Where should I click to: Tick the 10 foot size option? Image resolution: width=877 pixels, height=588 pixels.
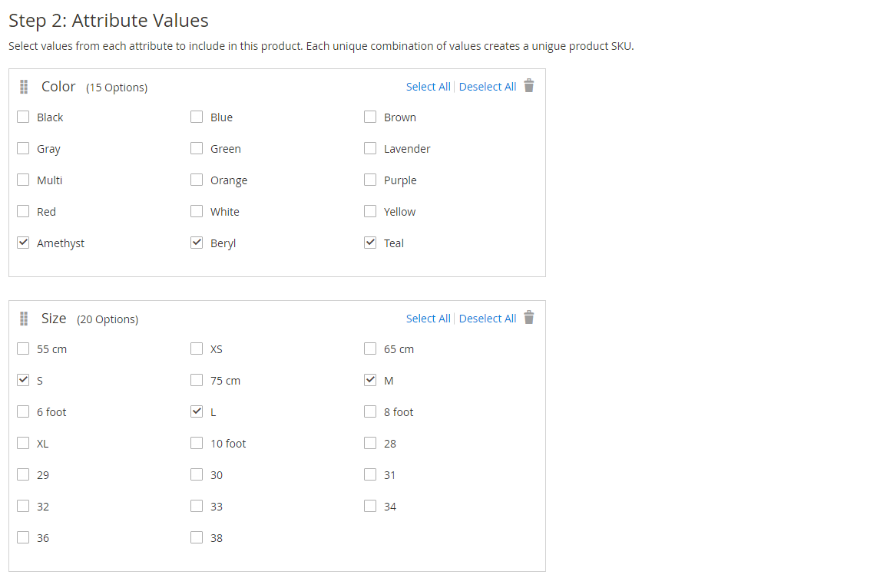click(x=197, y=443)
